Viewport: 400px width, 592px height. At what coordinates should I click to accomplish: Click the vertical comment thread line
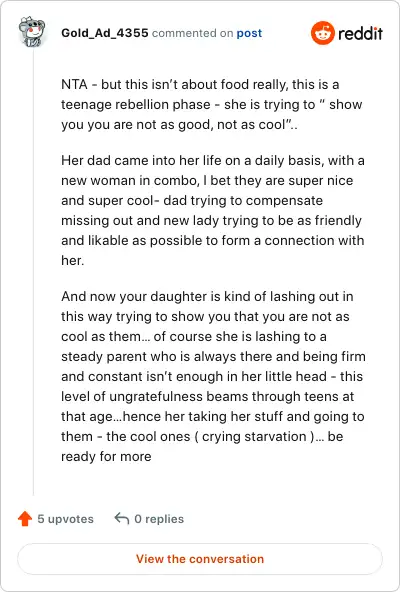[33, 272]
